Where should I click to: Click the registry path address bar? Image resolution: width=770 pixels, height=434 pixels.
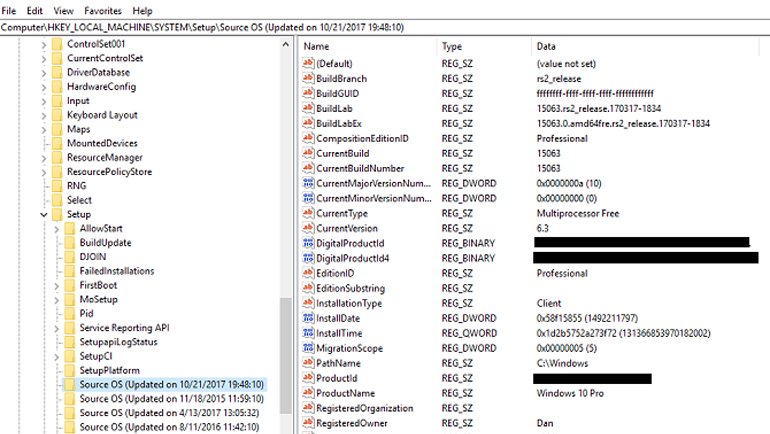tap(385, 27)
